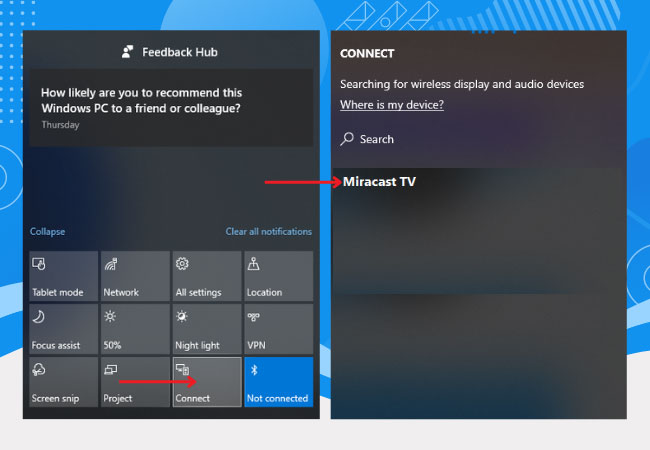This screenshot has width=650, height=450.
Task: Clear all notifications
Action: pos(268,231)
